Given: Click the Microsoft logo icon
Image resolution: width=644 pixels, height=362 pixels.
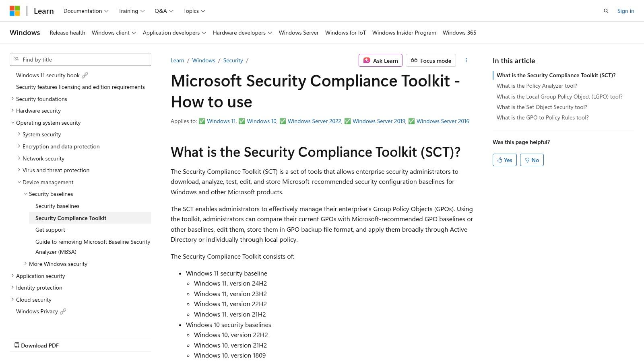Looking at the screenshot, I should point(15,10).
